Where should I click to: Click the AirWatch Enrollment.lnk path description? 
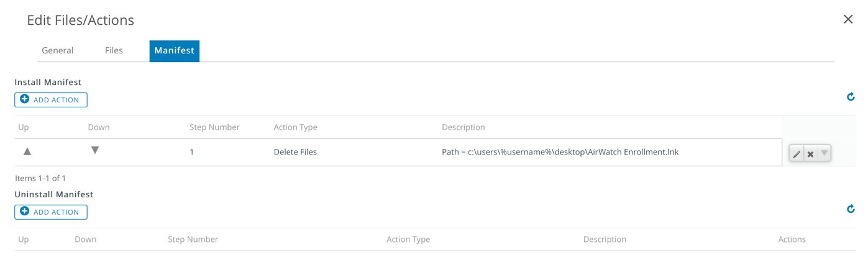(560, 152)
